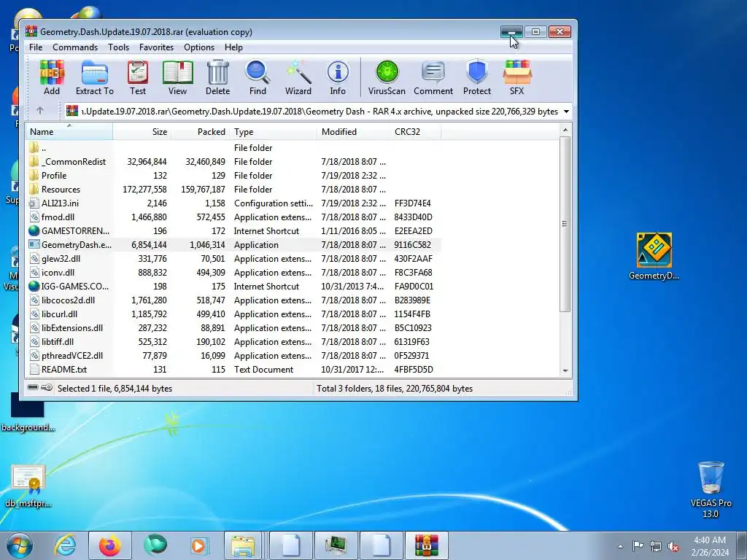
Task: Click CRC32 value 9116C582
Action: (413, 245)
